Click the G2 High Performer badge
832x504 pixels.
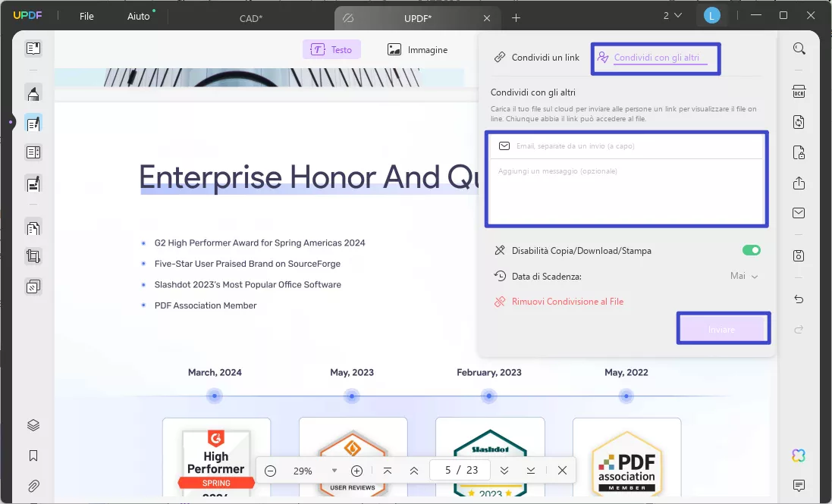pos(216,463)
